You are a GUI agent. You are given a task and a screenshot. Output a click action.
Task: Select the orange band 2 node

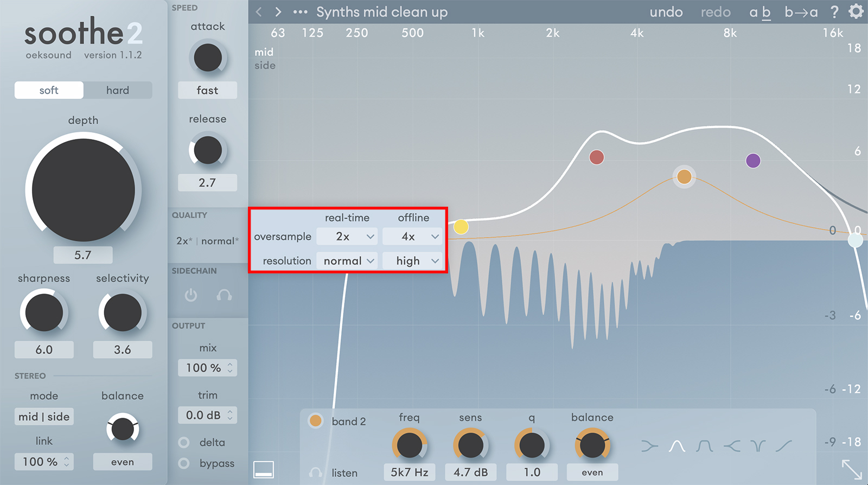[x=685, y=176]
